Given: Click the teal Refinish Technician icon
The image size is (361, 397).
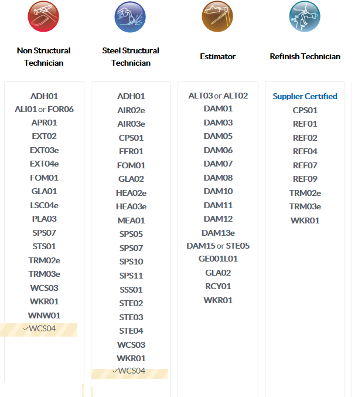Looking at the screenshot, I should click(304, 16).
